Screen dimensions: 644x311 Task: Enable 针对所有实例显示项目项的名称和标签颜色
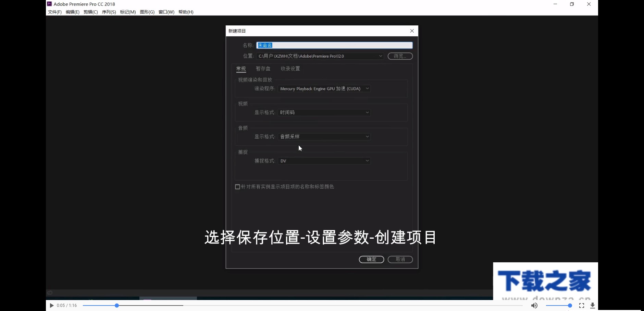click(x=237, y=187)
